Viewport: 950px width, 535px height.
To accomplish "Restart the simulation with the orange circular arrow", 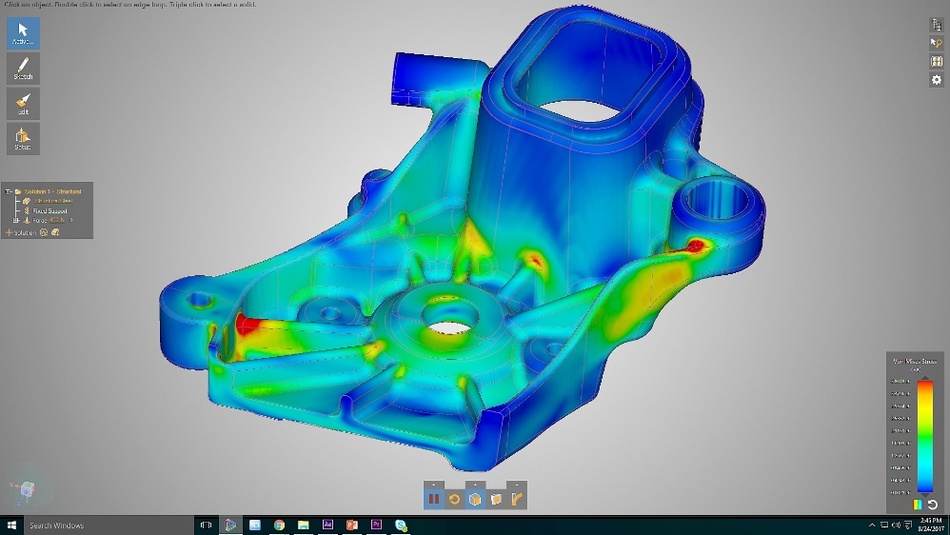I will (454, 499).
